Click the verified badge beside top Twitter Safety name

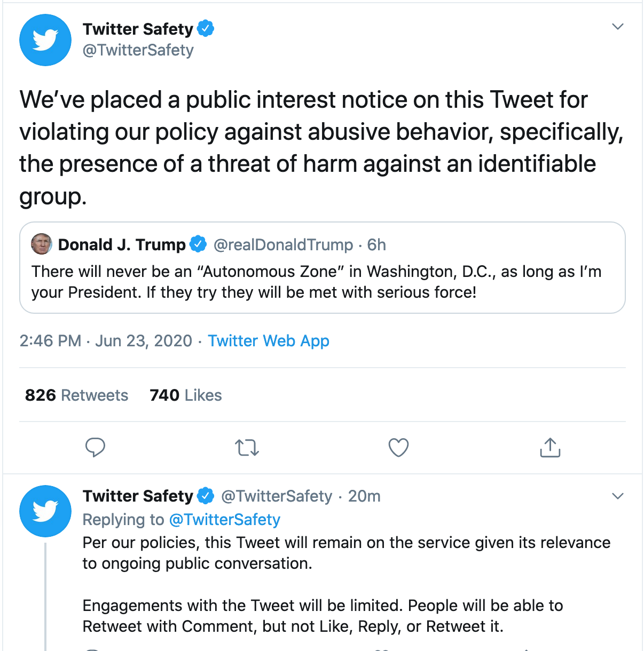pos(206,28)
